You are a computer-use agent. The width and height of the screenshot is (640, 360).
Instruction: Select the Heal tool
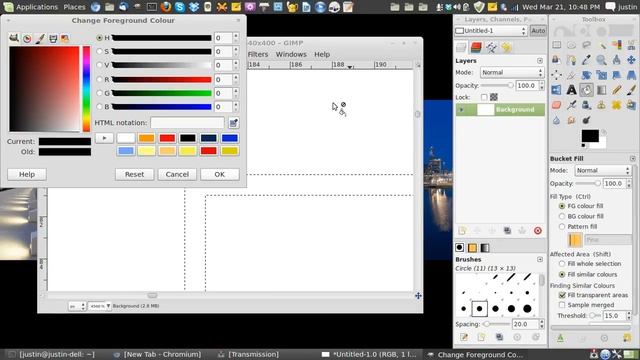coord(616,105)
